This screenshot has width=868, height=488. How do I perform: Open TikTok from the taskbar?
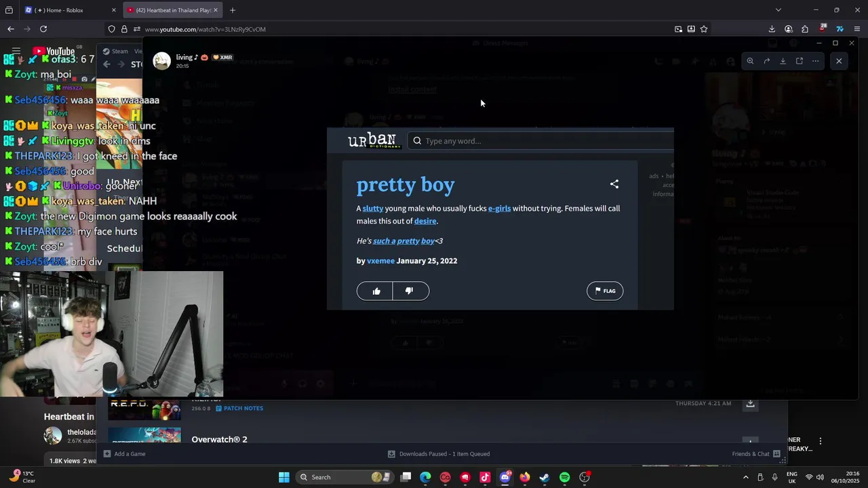point(485,477)
